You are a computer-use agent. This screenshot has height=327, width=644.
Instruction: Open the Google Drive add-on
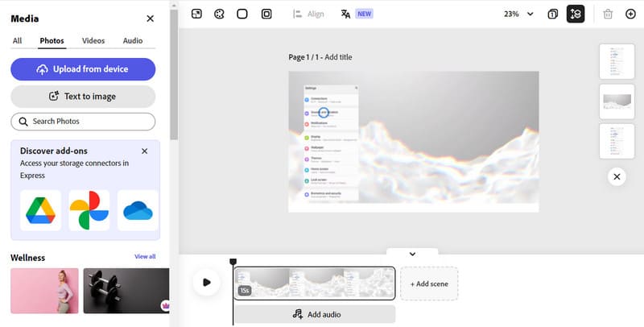click(x=40, y=210)
